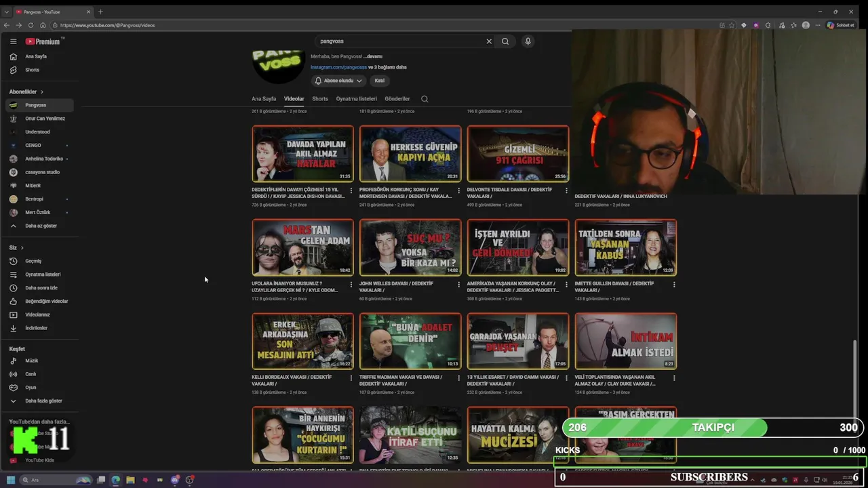Screen dimensions: 868x488
Task: Open browser tab list dropdown
Action: 7,12
